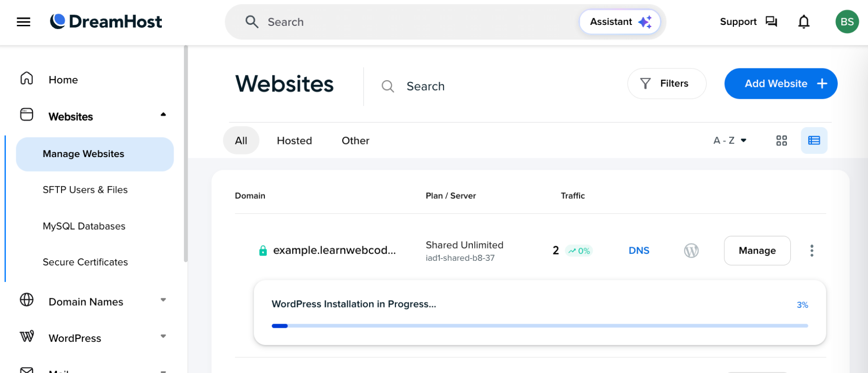This screenshot has height=373, width=868.
Task: Open the Filters panel
Action: [666, 84]
